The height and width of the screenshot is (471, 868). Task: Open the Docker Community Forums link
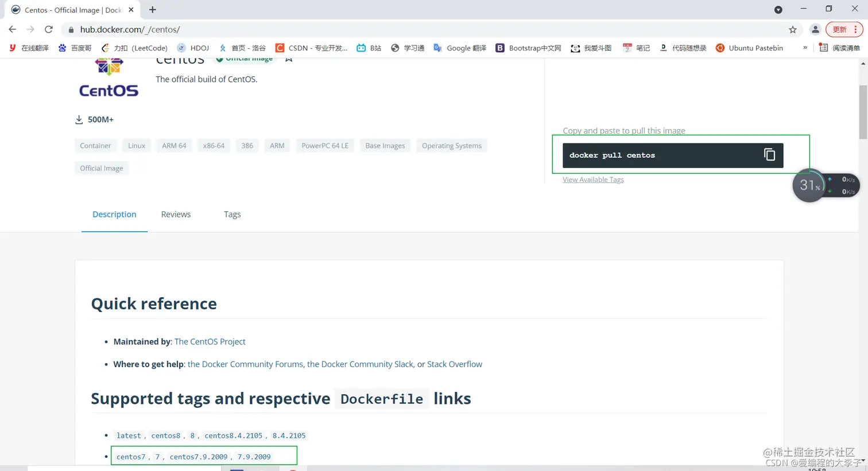click(x=245, y=364)
